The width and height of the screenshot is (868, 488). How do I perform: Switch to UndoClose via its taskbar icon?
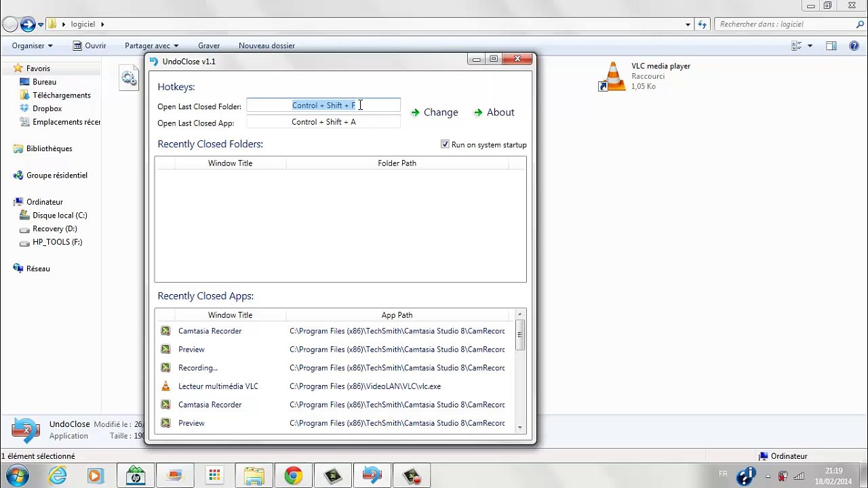(372, 476)
